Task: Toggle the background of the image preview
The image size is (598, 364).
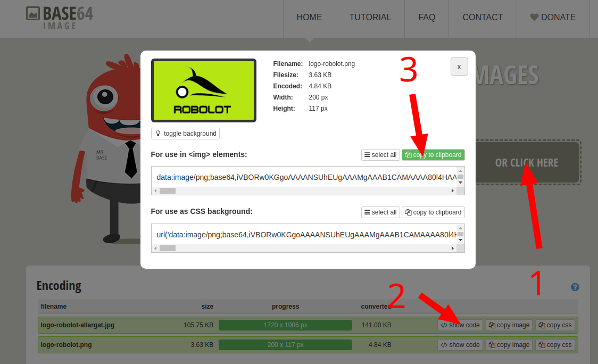Action: click(x=185, y=134)
